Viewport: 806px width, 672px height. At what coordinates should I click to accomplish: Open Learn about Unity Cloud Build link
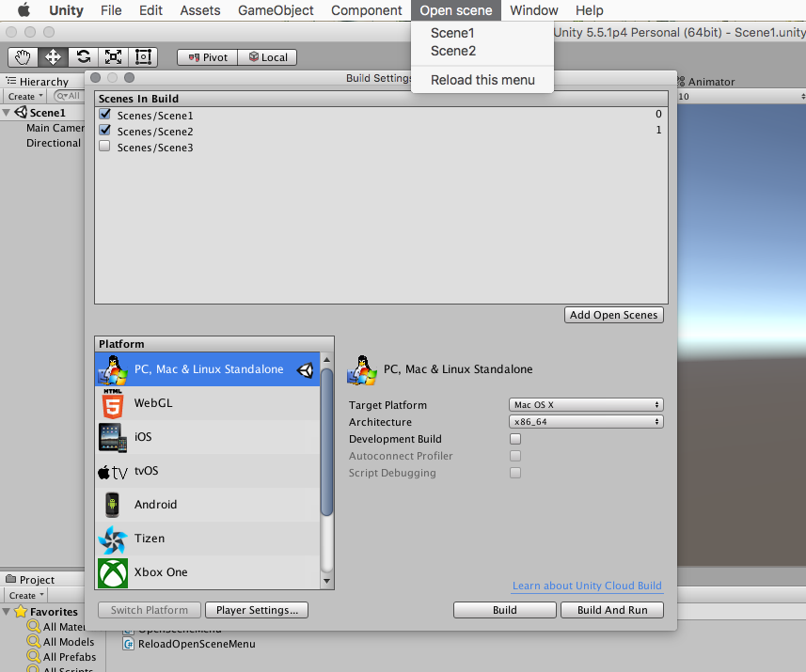click(587, 586)
